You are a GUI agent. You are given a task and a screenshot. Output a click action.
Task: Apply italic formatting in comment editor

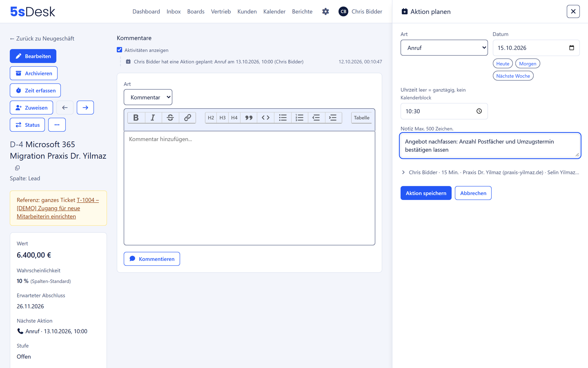[153, 118]
